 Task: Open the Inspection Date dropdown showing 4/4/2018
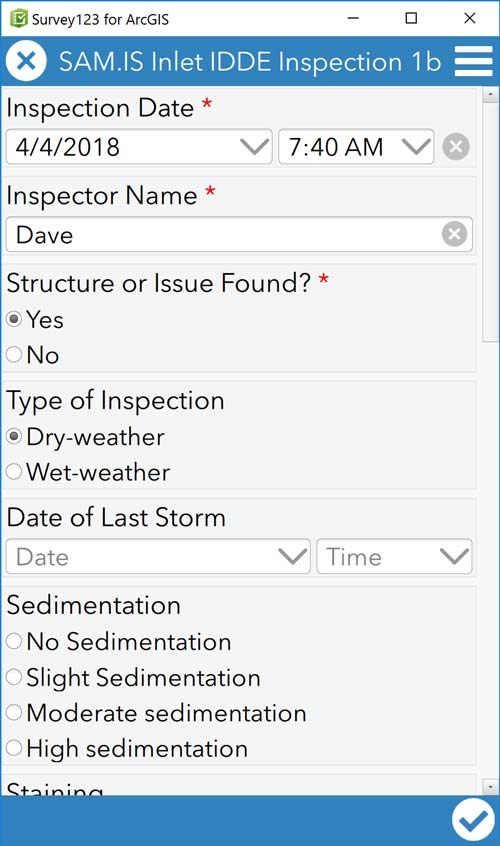pyautogui.click(x=139, y=147)
